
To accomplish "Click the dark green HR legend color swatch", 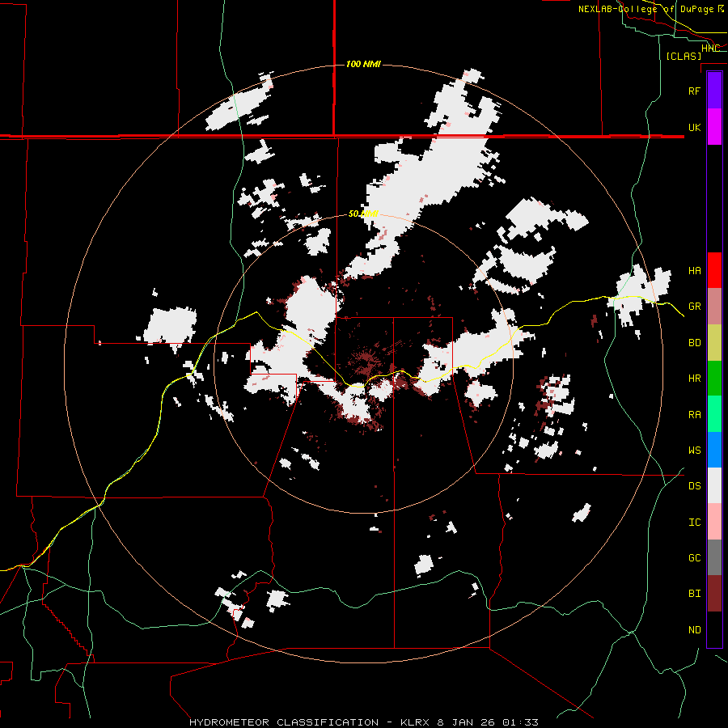I will [x=714, y=379].
